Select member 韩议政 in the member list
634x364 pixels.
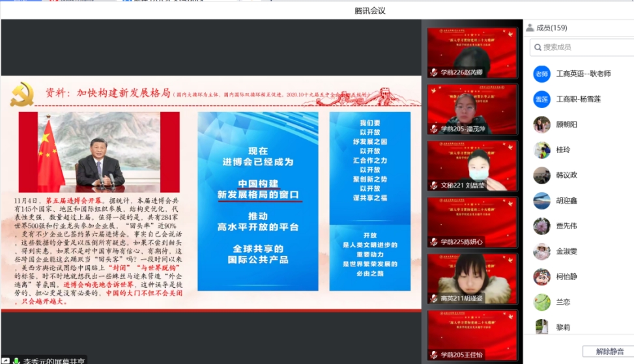coord(566,175)
